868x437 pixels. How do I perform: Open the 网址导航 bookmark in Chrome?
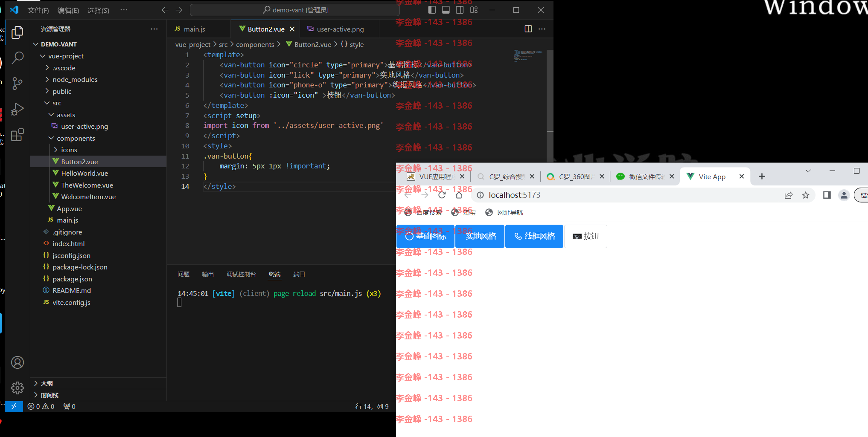(504, 212)
